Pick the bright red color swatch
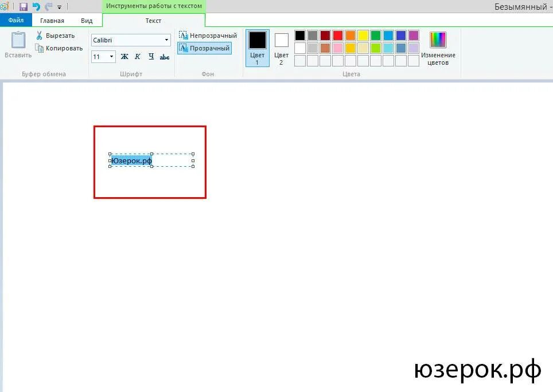This screenshot has width=553, height=392. coord(338,35)
